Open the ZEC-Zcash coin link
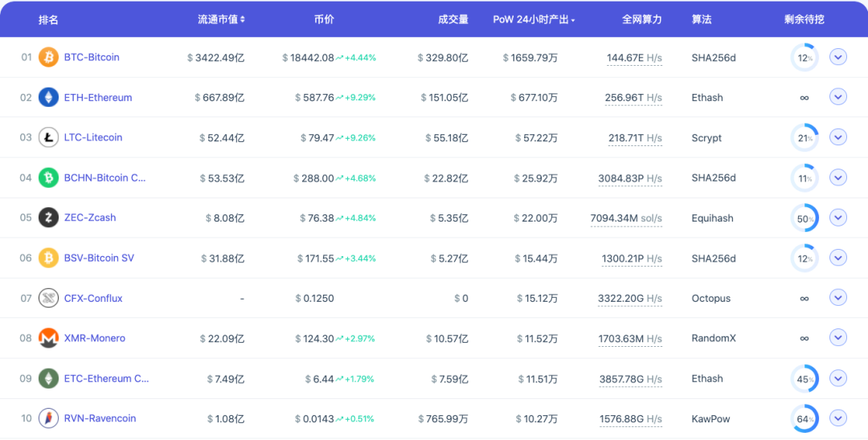This screenshot has height=440, width=868. 90,218
